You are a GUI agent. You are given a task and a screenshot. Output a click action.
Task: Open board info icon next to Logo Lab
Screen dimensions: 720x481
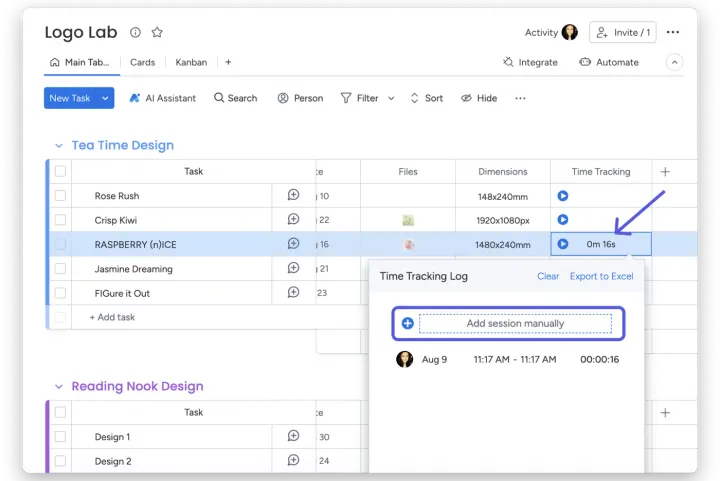point(135,32)
